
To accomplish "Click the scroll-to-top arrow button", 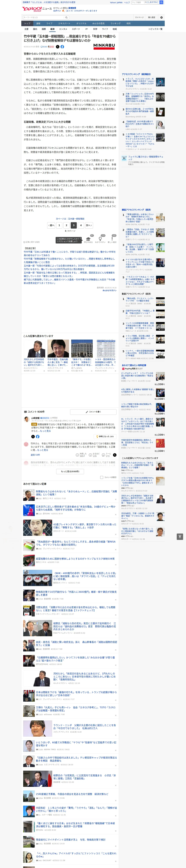I will (x=180, y=536).
